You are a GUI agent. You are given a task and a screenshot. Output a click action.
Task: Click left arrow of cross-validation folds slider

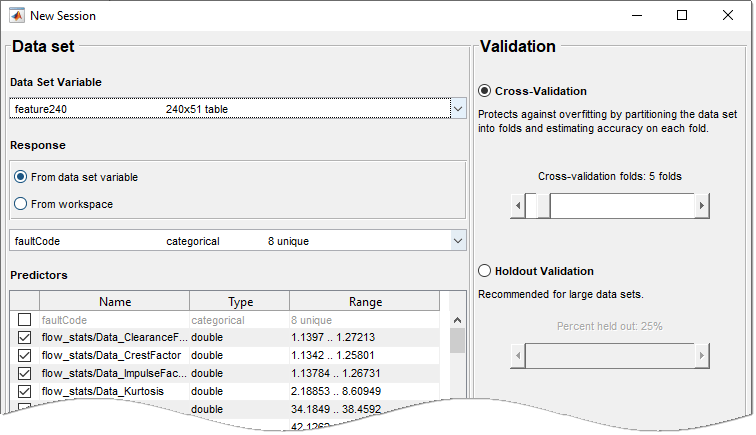click(x=518, y=206)
